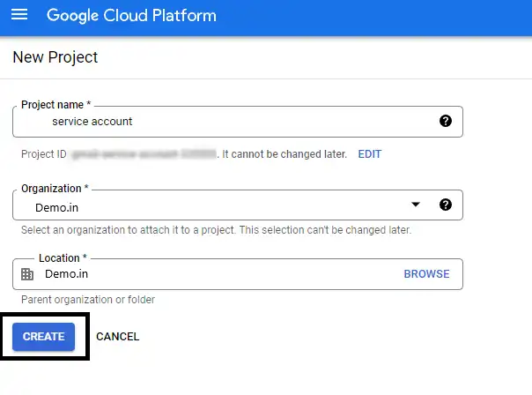
Task: Click the organization building icon in Location
Action: [27, 274]
